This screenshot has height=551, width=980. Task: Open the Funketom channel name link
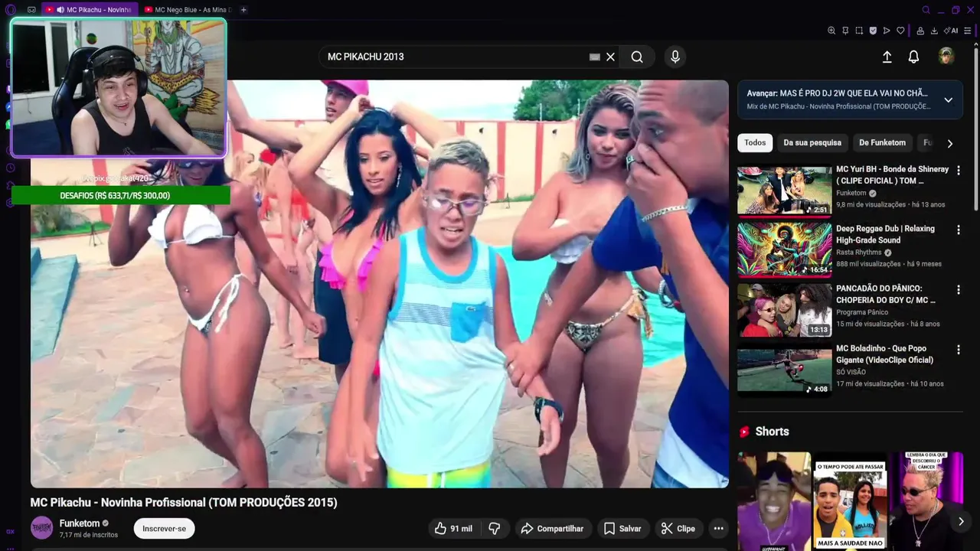pos(80,523)
